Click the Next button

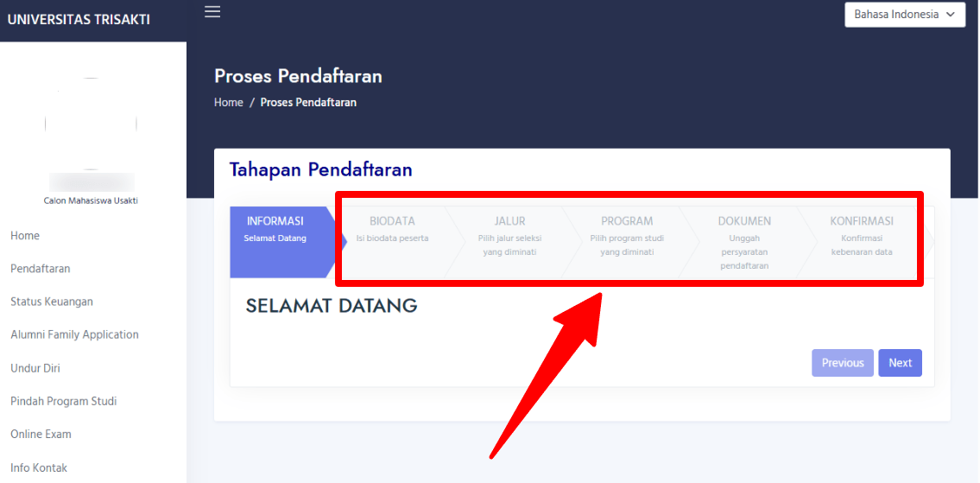[x=900, y=363]
